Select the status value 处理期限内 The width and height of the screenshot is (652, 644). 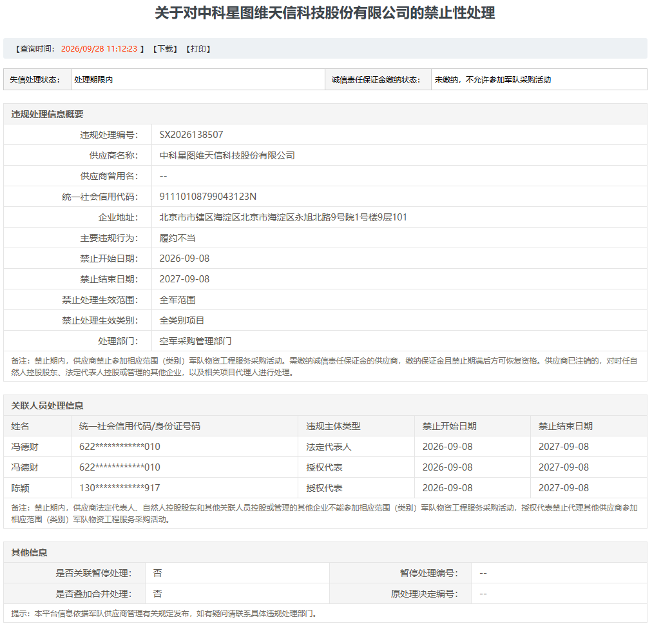[93, 80]
